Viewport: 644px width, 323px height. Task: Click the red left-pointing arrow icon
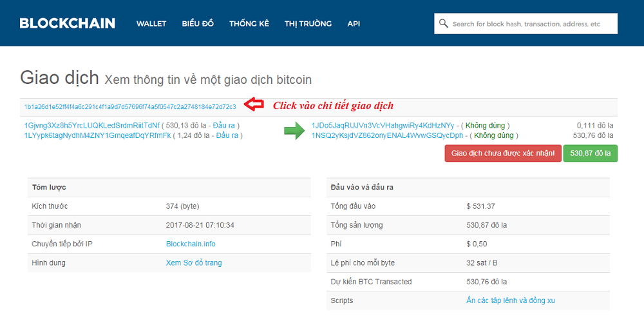click(x=256, y=105)
